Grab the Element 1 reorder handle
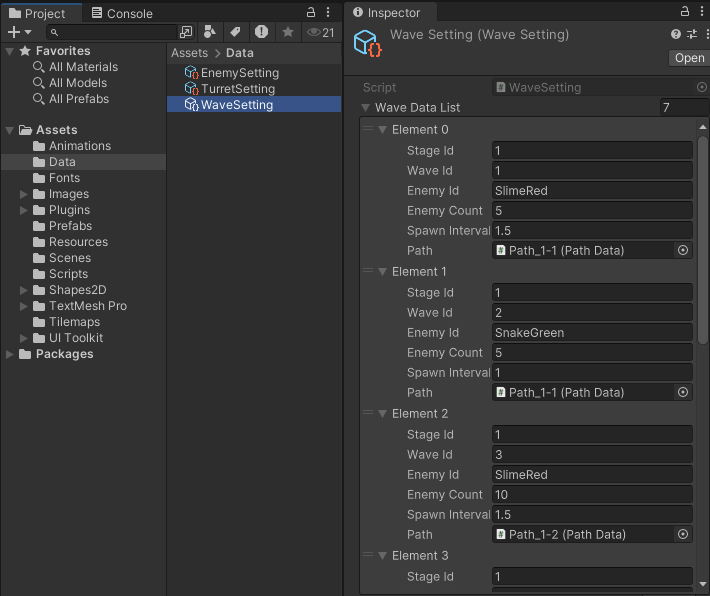This screenshot has height=596, width=710. click(x=368, y=271)
